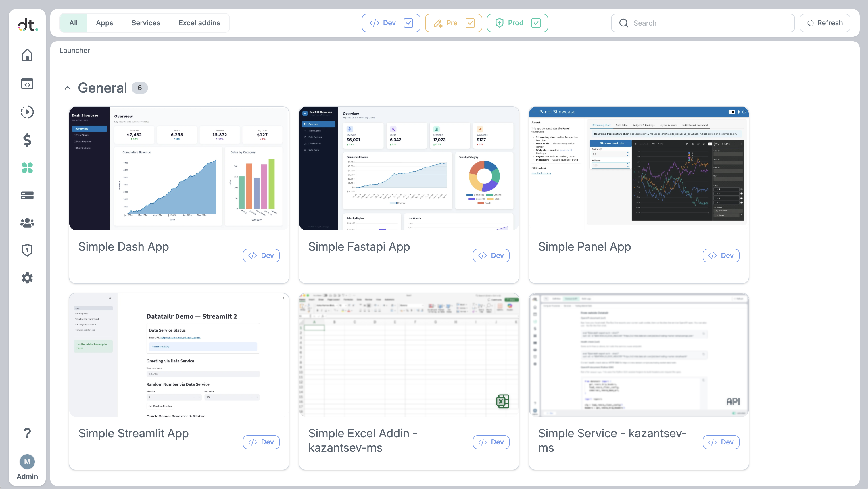The height and width of the screenshot is (489, 868).
Task: Click the search magnifier icon
Action: coord(624,23)
